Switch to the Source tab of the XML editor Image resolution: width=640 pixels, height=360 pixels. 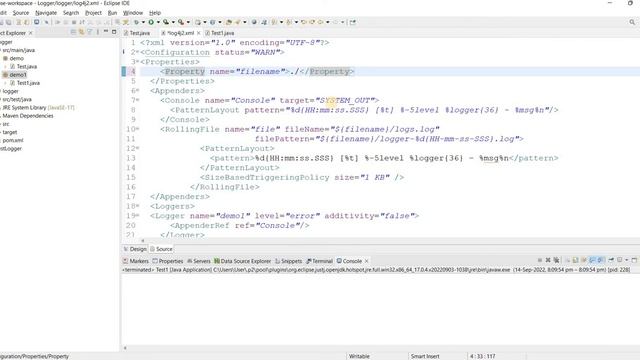pyautogui.click(x=161, y=249)
